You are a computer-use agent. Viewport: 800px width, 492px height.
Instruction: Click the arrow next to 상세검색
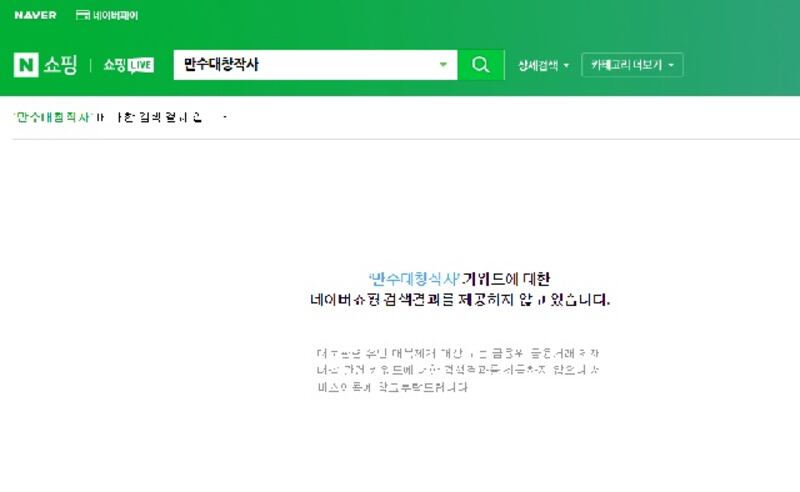(x=566, y=66)
